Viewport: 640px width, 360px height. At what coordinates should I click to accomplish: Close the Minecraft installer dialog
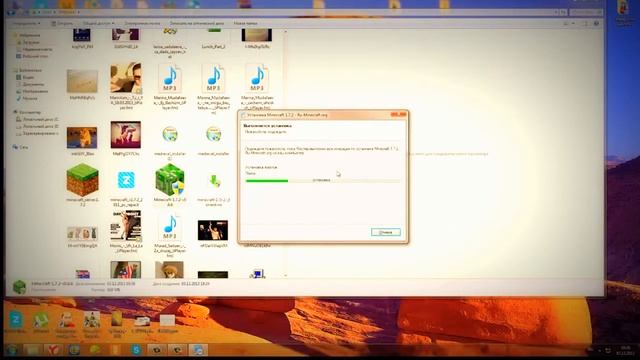coord(402,115)
